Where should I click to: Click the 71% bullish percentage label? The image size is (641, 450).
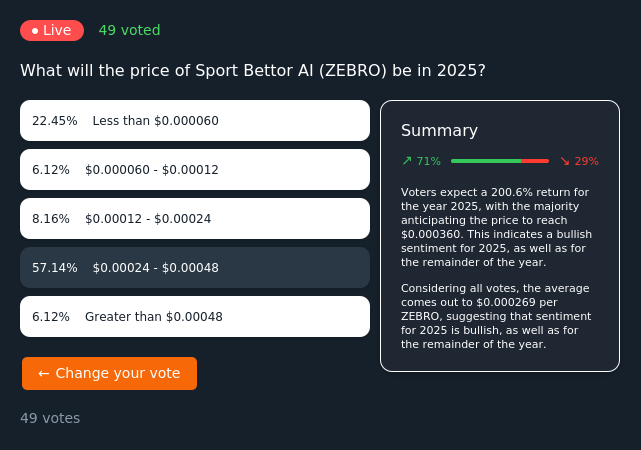point(428,161)
